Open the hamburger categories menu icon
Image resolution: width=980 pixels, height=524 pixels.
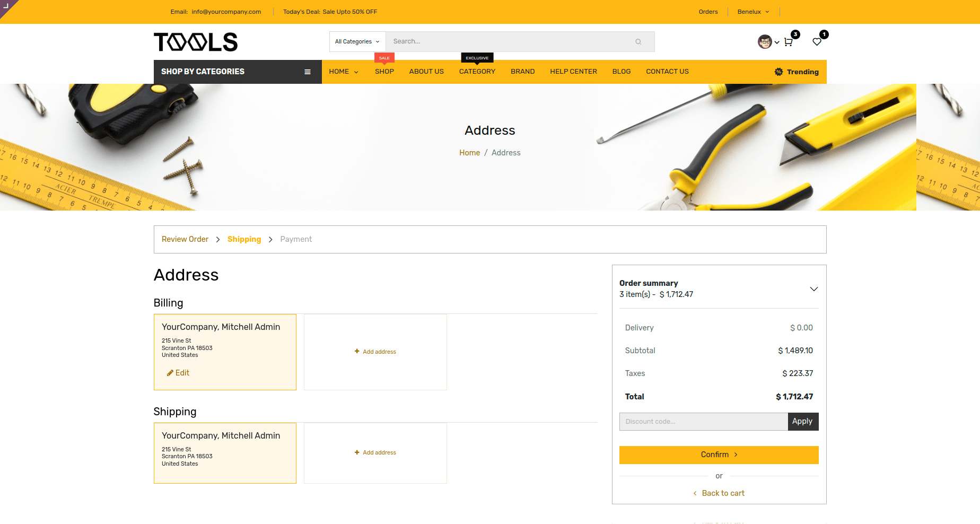point(308,72)
